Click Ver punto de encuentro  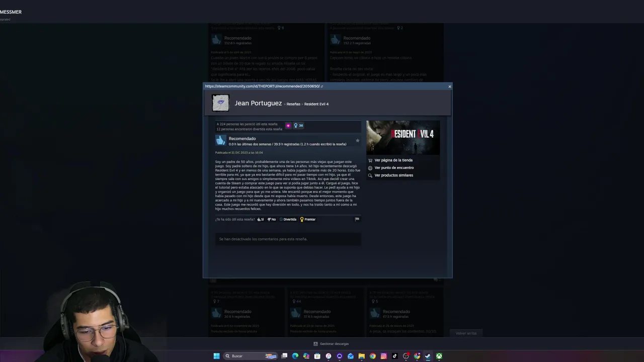[x=394, y=168]
